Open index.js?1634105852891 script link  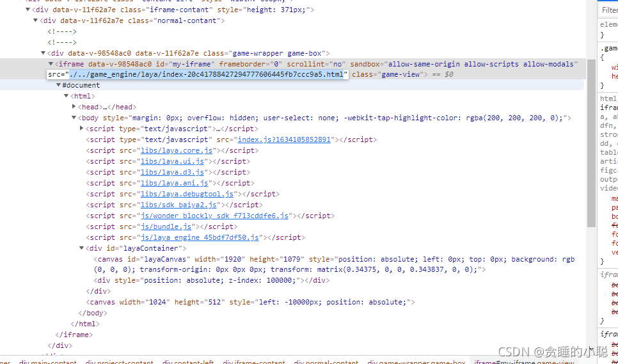click(x=284, y=139)
